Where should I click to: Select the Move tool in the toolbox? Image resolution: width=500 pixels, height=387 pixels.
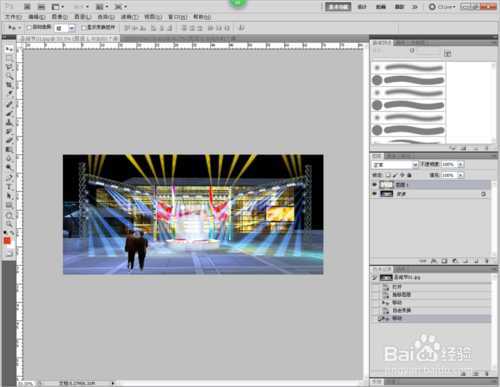tap(9, 49)
